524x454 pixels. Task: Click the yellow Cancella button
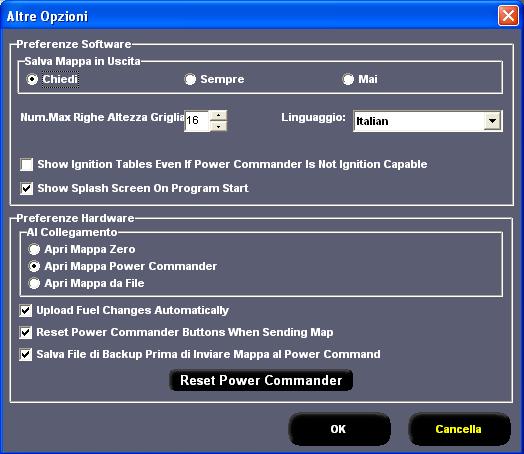pos(459,429)
